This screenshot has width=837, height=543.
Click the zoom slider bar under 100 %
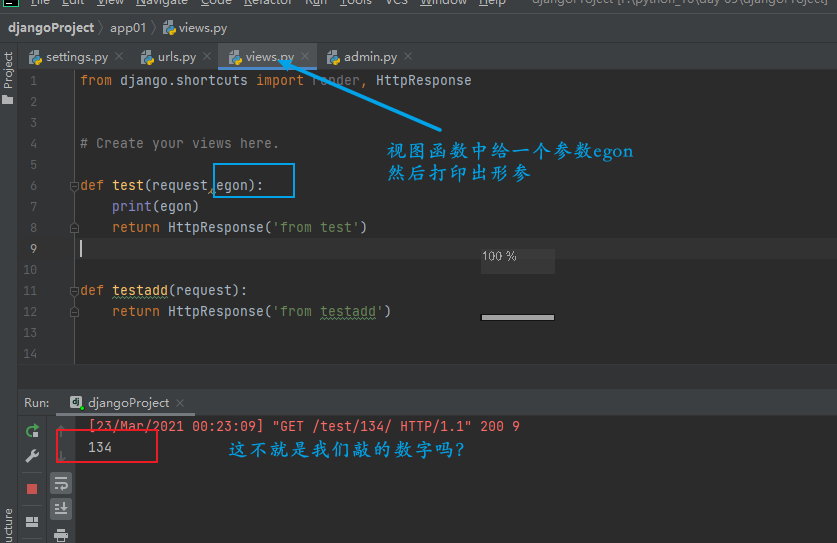pos(518,318)
